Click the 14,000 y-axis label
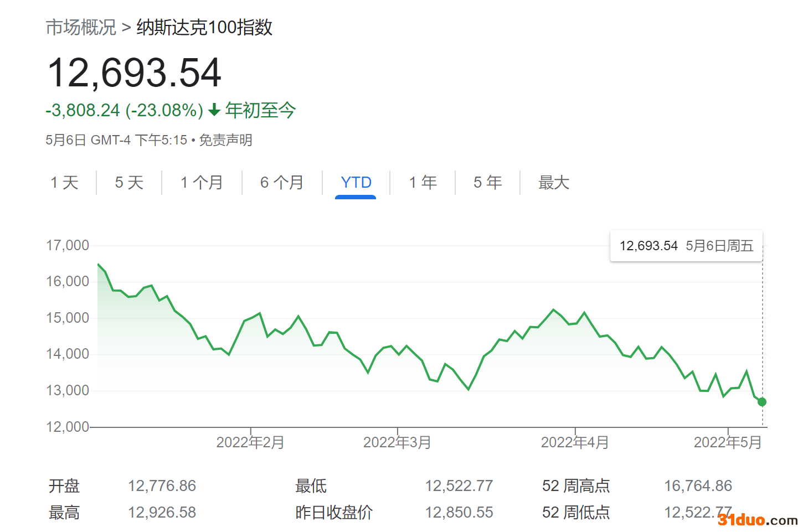This screenshot has height=532, width=808. pos(68,354)
